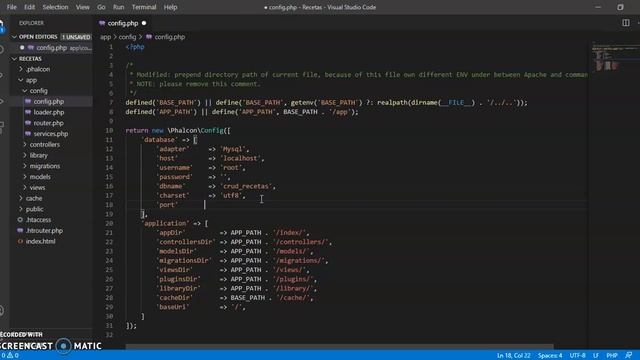
Task: Click the Split Editor icon
Action: pos(625,23)
